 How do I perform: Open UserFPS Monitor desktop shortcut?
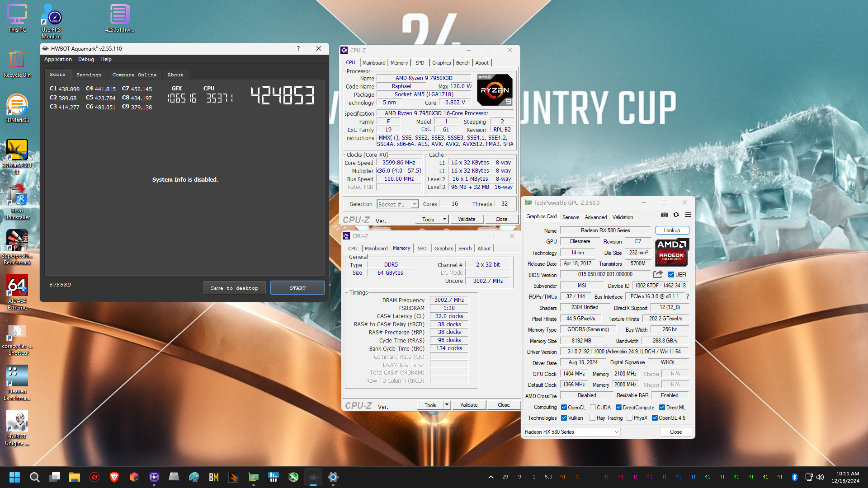[x=51, y=21]
